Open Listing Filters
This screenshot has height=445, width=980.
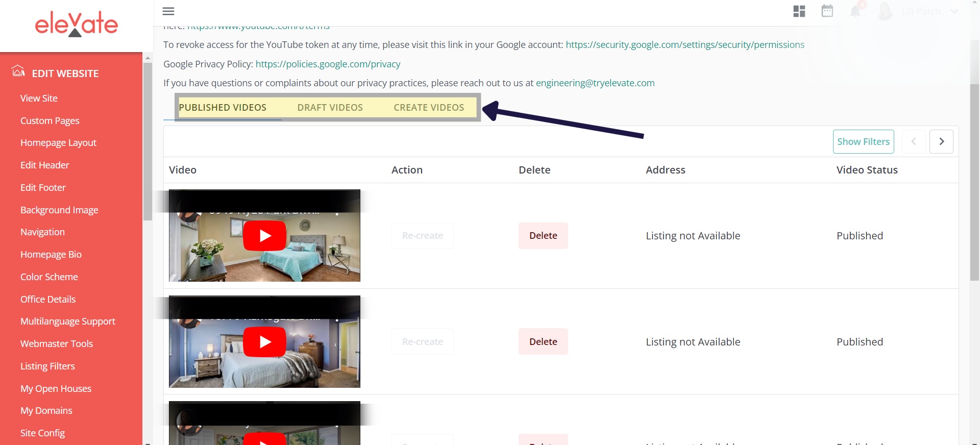[x=47, y=366]
